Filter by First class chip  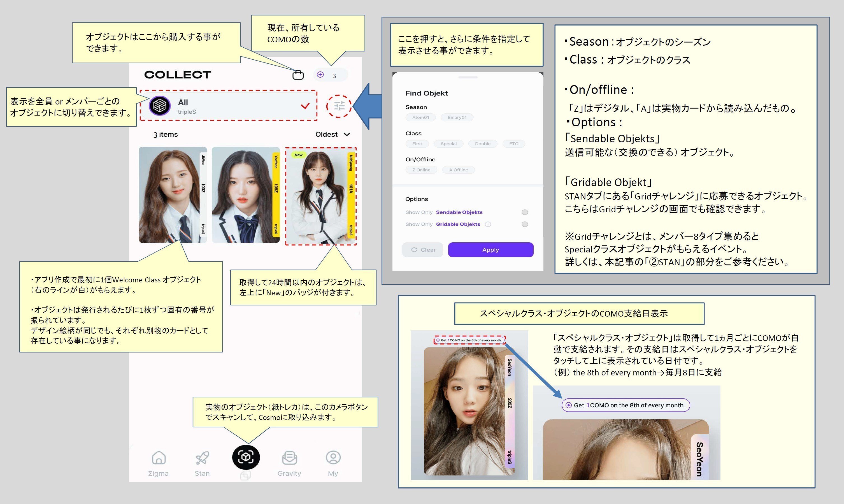pos(417,144)
